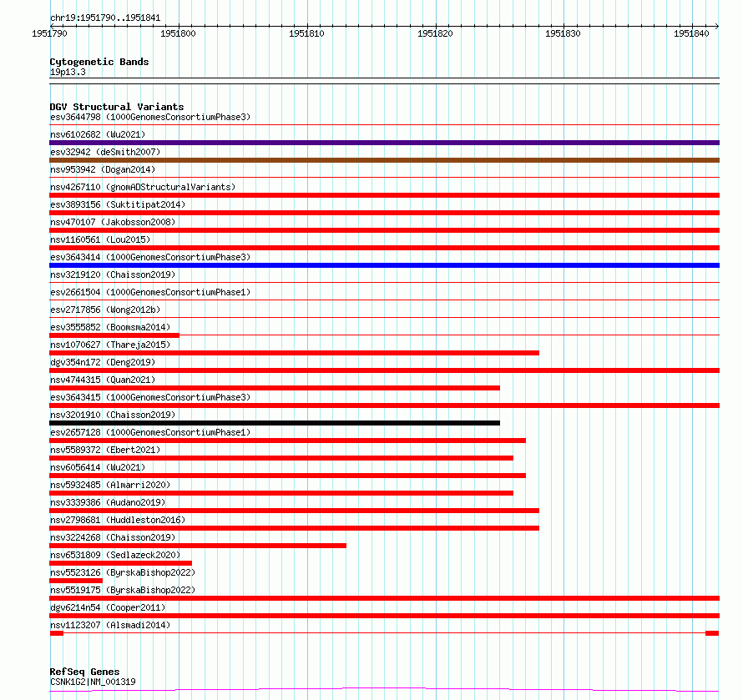Open the nsv6102682 (Wu2021) label
The width and height of the screenshot is (743, 700).
(x=98, y=134)
